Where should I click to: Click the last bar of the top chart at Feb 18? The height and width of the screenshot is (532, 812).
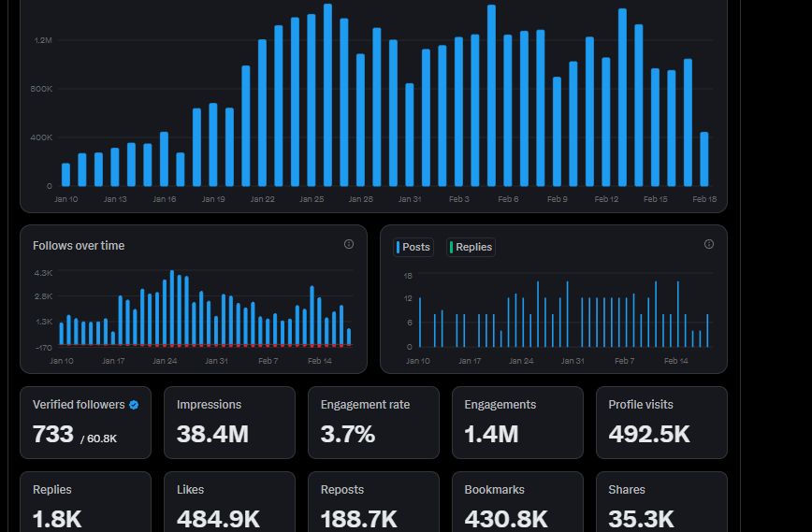704,159
